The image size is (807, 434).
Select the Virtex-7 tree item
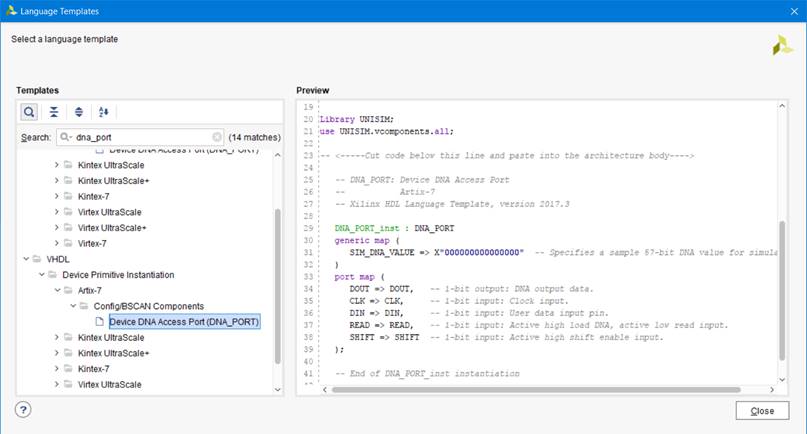coord(91,243)
